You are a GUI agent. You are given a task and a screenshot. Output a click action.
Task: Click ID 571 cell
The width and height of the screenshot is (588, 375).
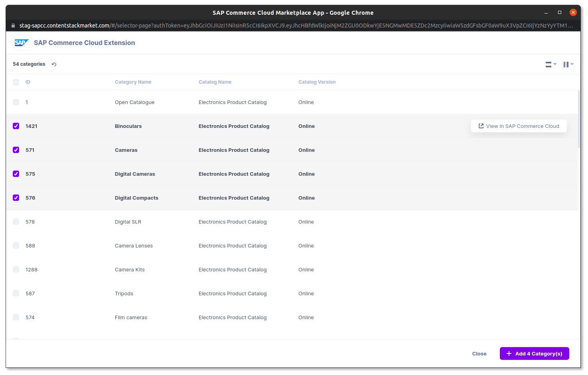[x=30, y=150]
